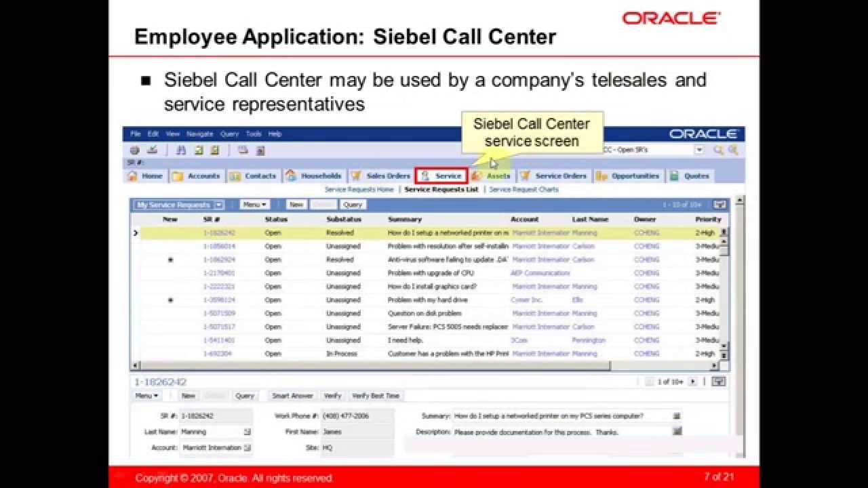The width and height of the screenshot is (868, 488).
Task: Open the 3Com account link
Action: (x=519, y=340)
